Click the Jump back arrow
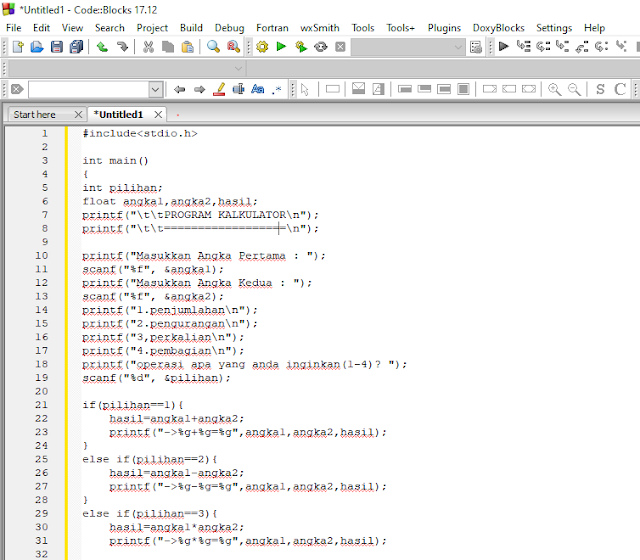 click(179, 89)
